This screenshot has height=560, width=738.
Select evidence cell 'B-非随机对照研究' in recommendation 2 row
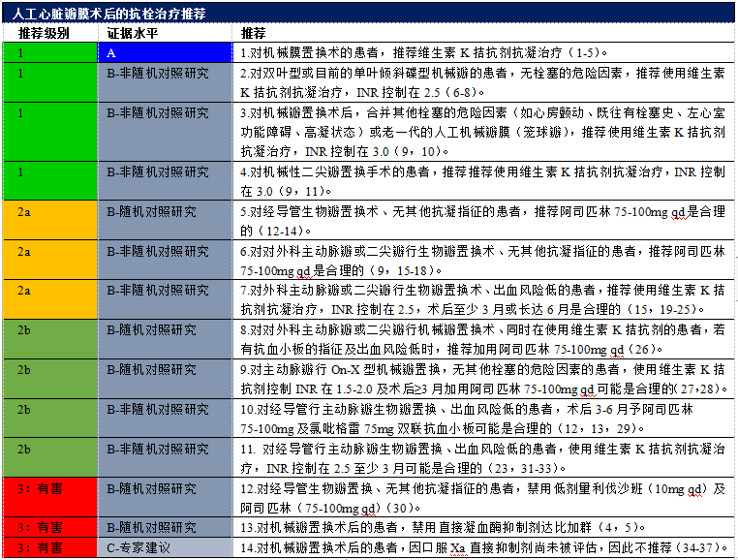point(166,82)
